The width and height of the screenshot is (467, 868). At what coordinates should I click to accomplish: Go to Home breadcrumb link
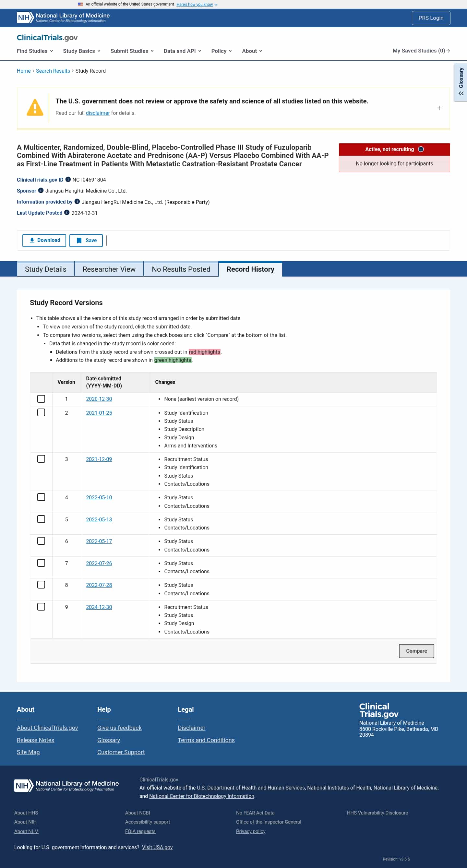coord(24,71)
